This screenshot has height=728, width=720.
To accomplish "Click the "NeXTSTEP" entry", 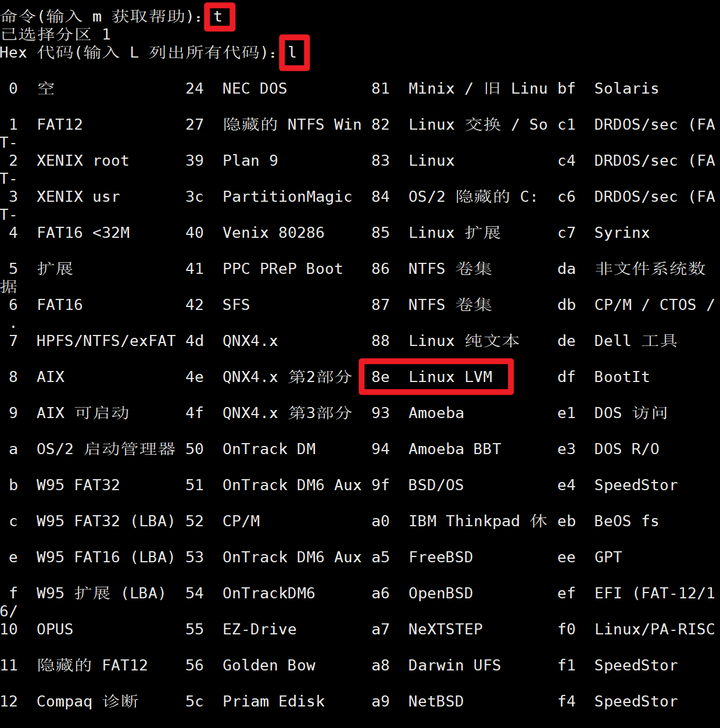I will (446, 629).
